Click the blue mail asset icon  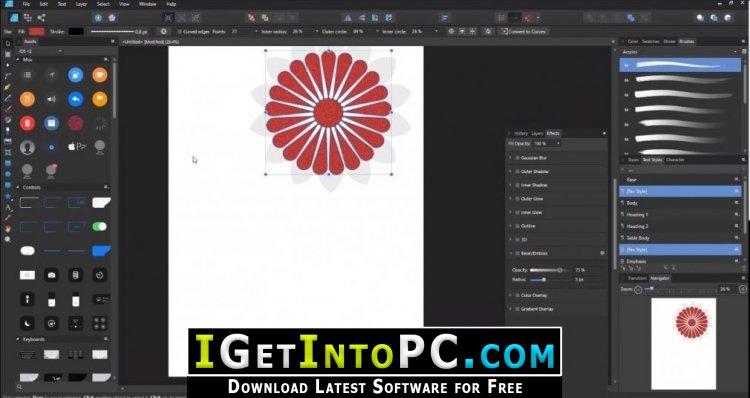tap(51, 123)
